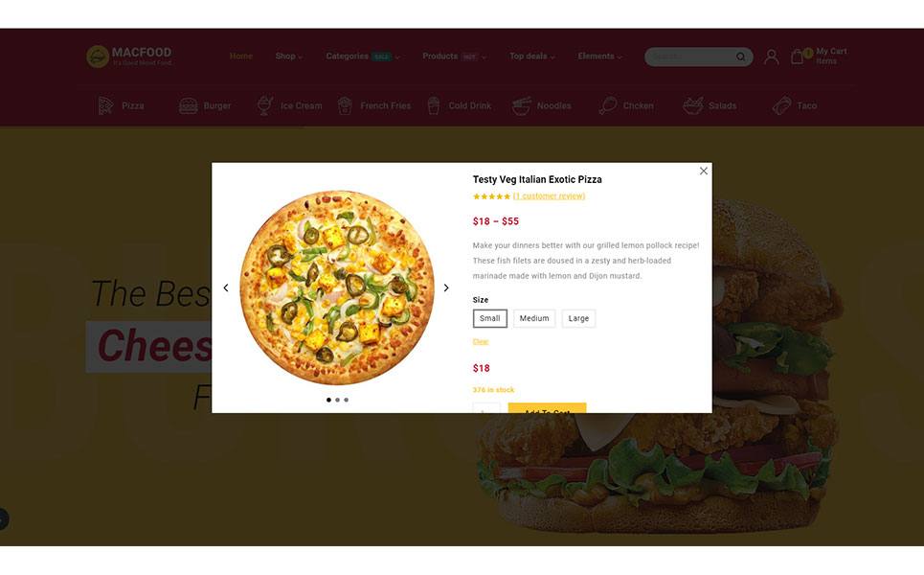The image size is (924, 575).
Task: Expand the Shop dropdown menu
Action: pyautogui.click(x=289, y=56)
